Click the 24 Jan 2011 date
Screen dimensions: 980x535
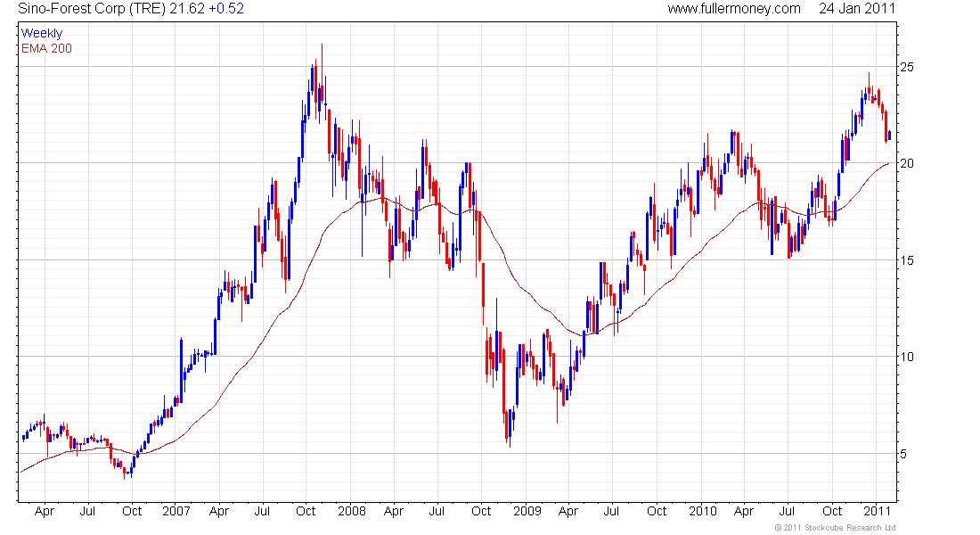pyautogui.click(x=857, y=9)
